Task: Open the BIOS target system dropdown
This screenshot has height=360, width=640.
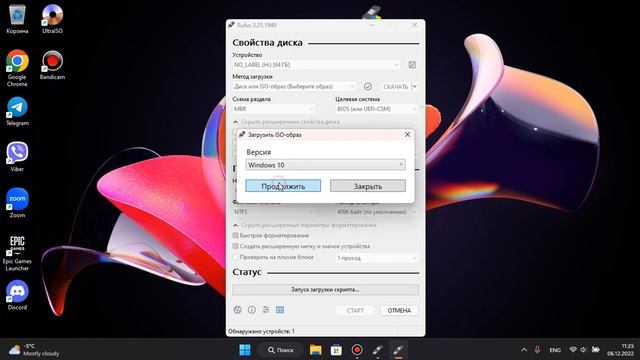Action: point(377,109)
